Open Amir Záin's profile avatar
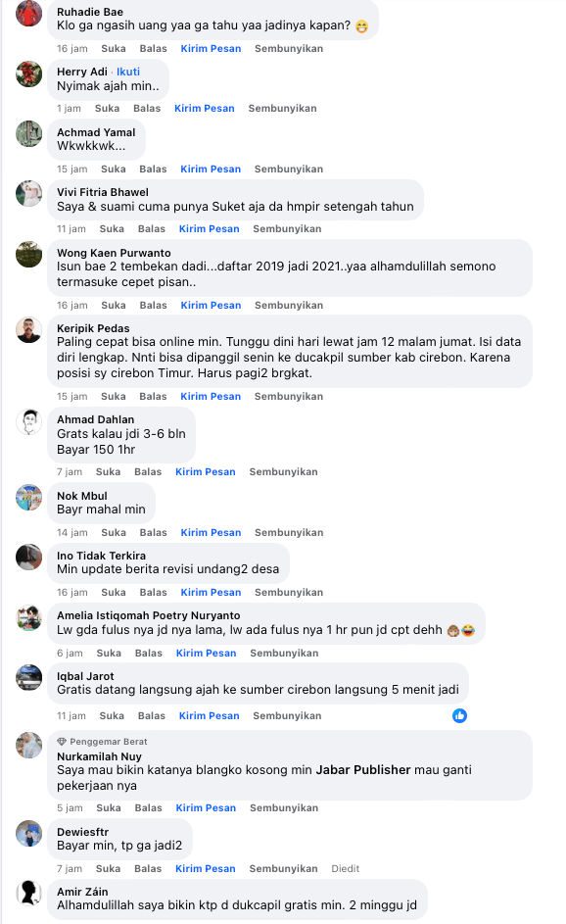This screenshot has width=566, height=924. pyautogui.click(x=28, y=893)
